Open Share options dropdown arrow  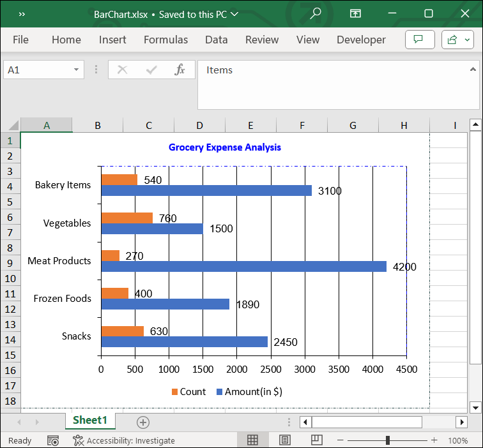[467, 40]
